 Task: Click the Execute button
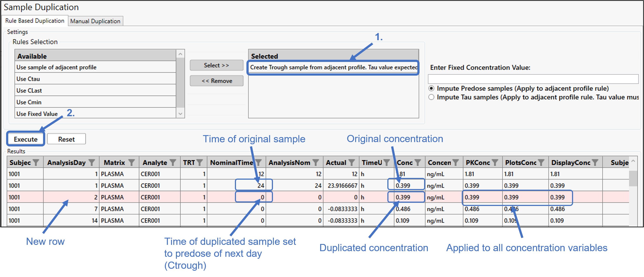(x=25, y=139)
